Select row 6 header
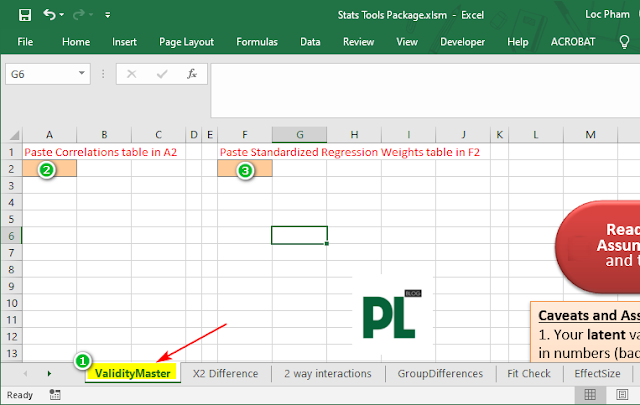 [x=11, y=236]
